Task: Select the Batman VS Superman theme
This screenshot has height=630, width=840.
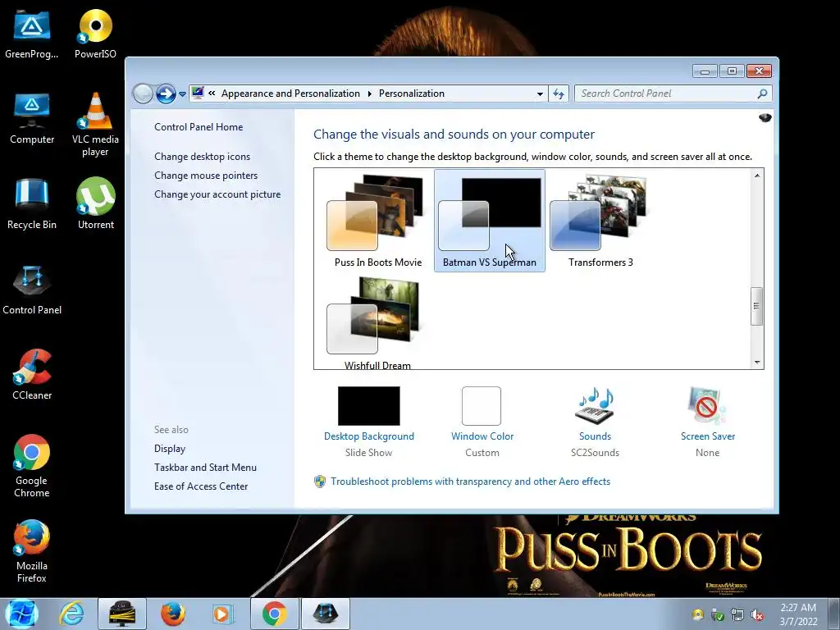Action: point(489,221)
